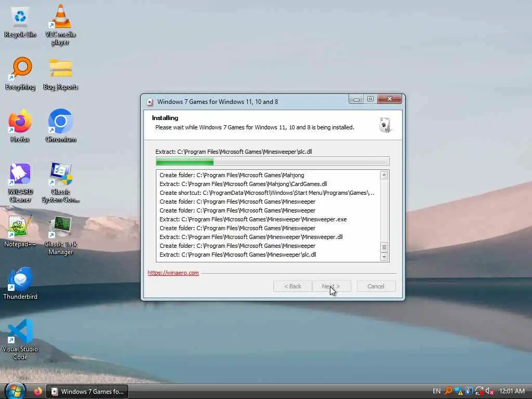Click the log scrollbar down arrow
Screen dimensions: 532x399
[x=384, y=257]
